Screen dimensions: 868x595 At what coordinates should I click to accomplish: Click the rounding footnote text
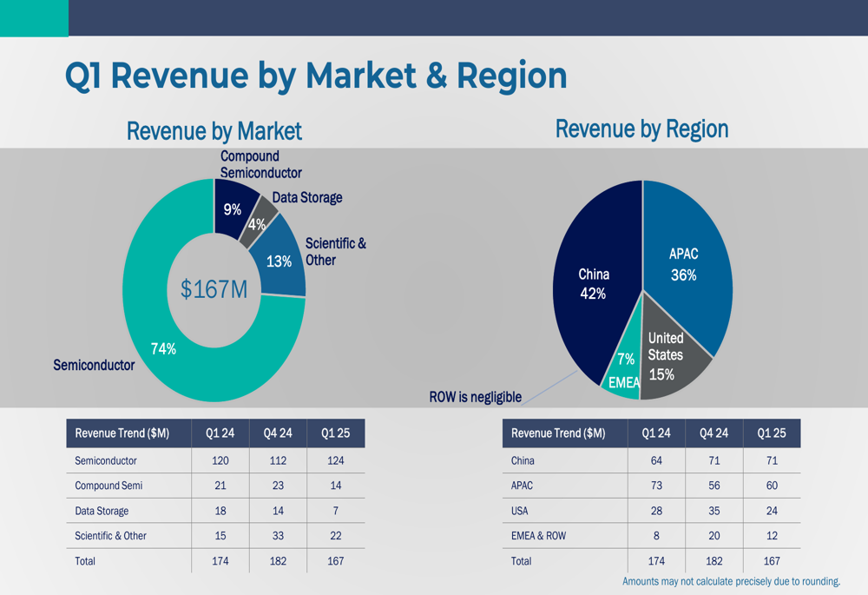[731, 581]
